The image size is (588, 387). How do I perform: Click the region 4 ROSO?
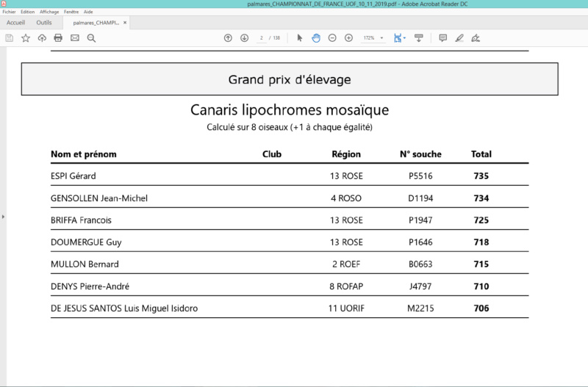coord(346,198)
